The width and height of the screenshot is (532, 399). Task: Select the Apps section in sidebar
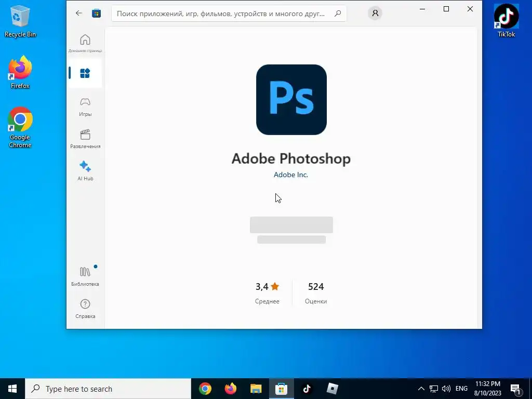coord(85,73)
